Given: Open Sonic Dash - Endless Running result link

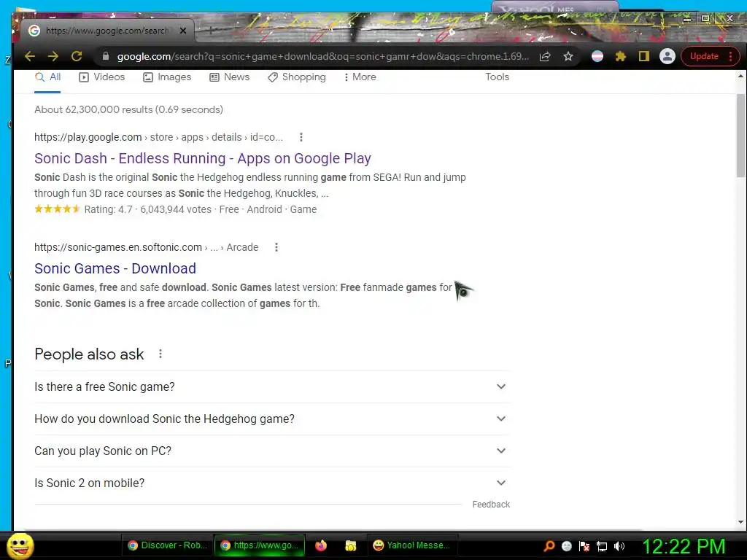Looking at the screenshot, I should pos(203,158).
